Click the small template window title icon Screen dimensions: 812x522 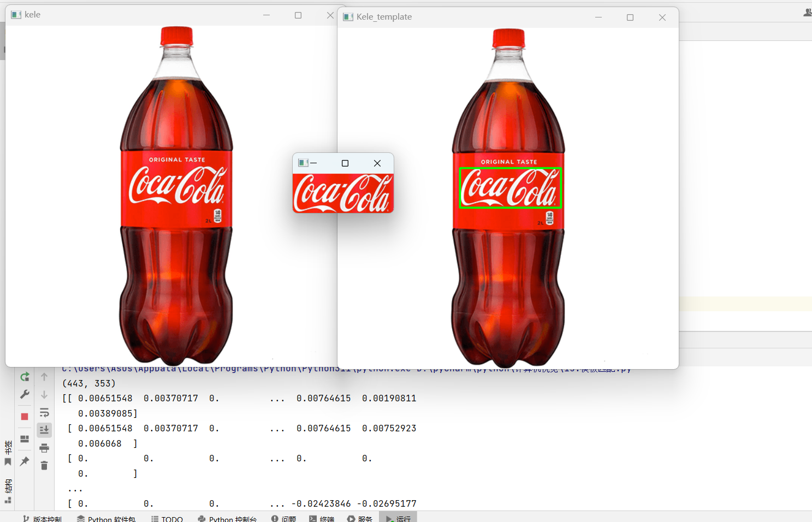(x=304, y=163)
